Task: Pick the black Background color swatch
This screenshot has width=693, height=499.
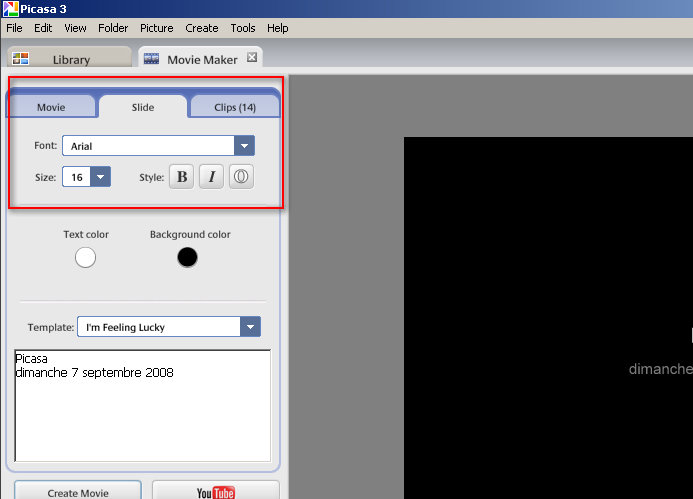Action: tap(187, 257)
